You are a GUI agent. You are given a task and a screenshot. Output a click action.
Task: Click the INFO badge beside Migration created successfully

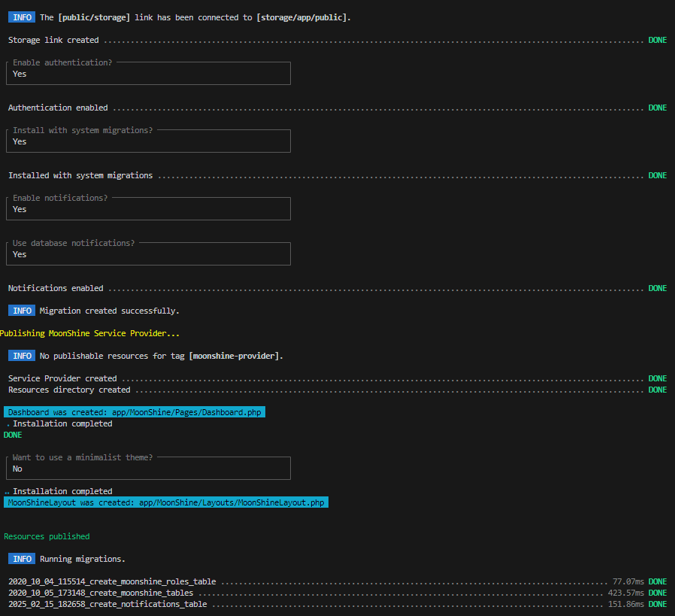(x=22, y=311)
